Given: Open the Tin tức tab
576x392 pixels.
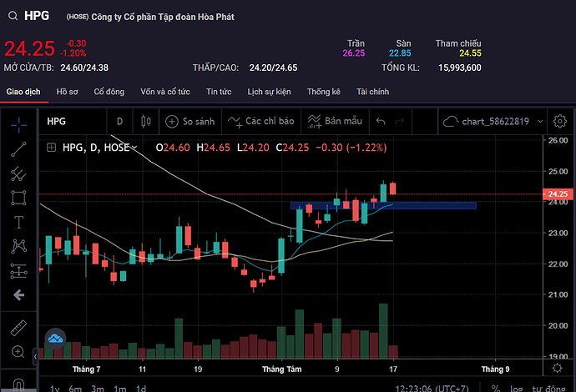Looking at the screenshot, I should pyautogui.click(x=219, y=92).
